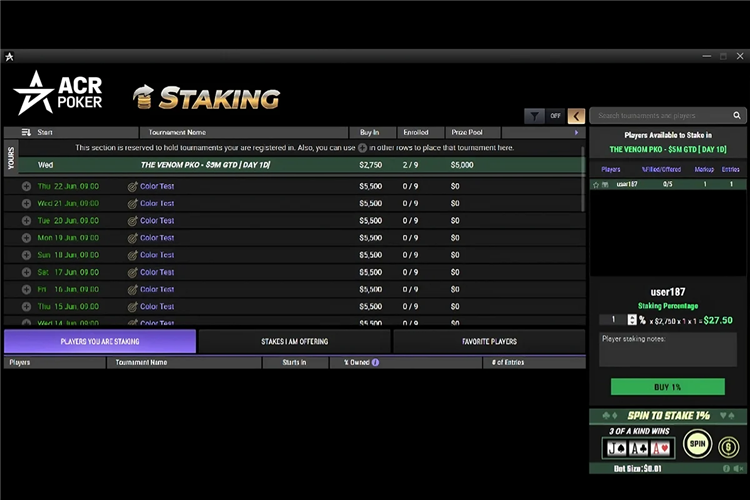Click the target icon on Mon 19 Jun row
This screenshot has width=750, height=500.
pos(132,238)
